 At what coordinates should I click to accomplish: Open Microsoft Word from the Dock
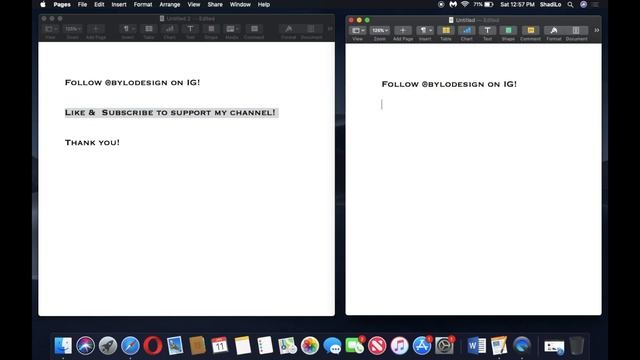click(x=476, y=346)
